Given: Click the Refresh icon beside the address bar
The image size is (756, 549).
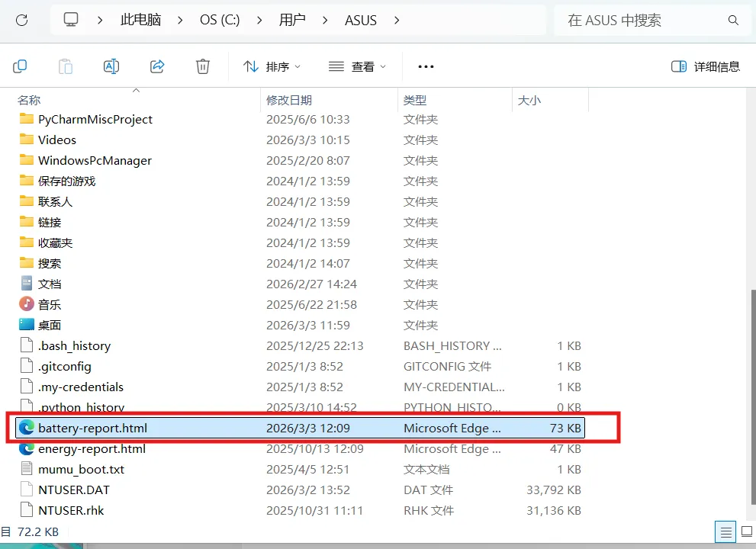Looking at the screenshot, I should tap(22, 21).
